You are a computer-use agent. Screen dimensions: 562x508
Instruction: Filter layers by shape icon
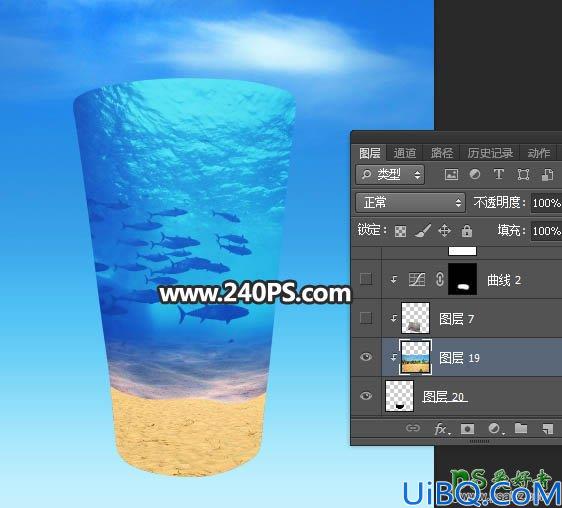523,175
